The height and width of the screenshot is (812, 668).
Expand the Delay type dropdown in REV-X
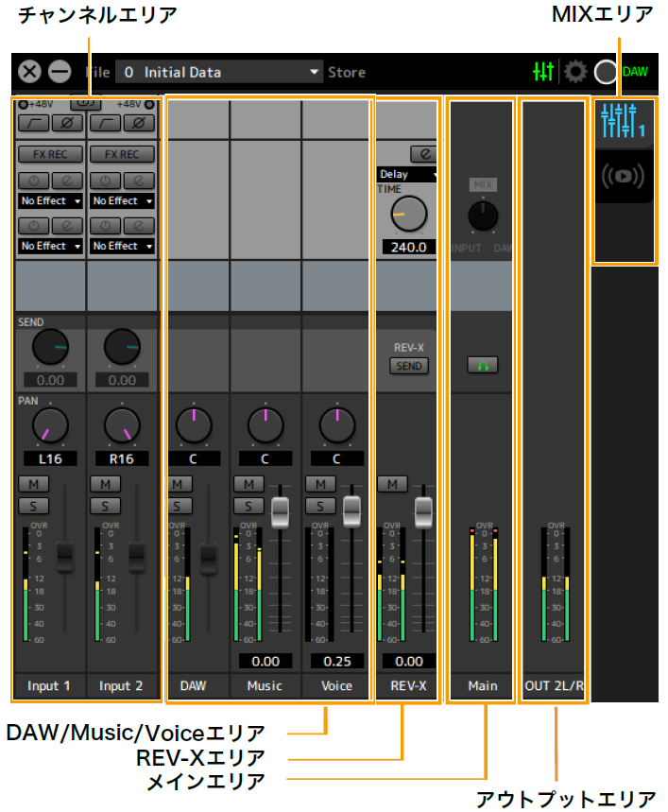(x=407, y=174)
